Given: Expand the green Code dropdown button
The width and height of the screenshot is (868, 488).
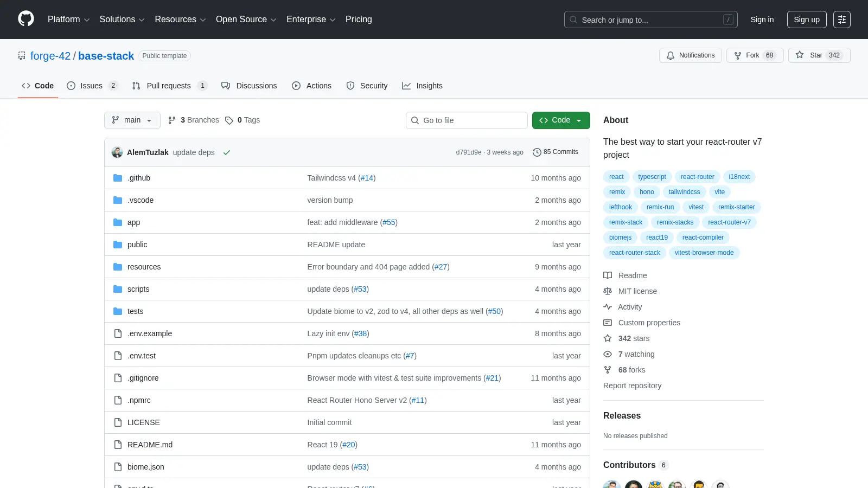Looking at the screenshot, I should click(561, 120).
